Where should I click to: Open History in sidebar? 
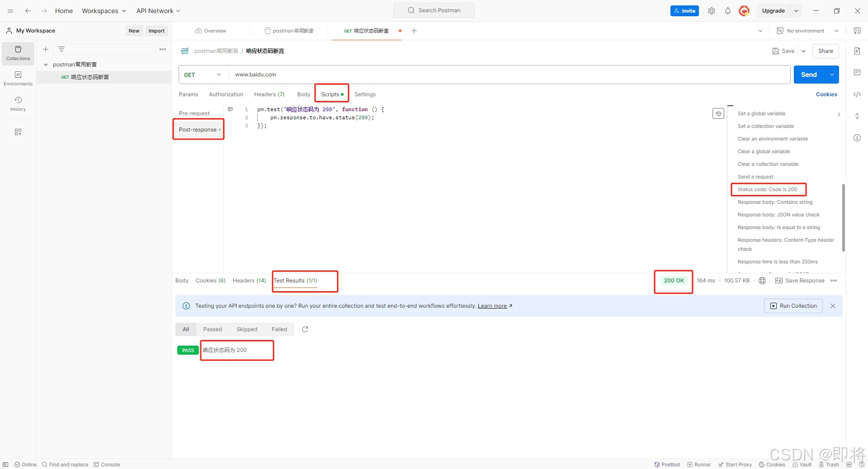[x=18, y=104]
